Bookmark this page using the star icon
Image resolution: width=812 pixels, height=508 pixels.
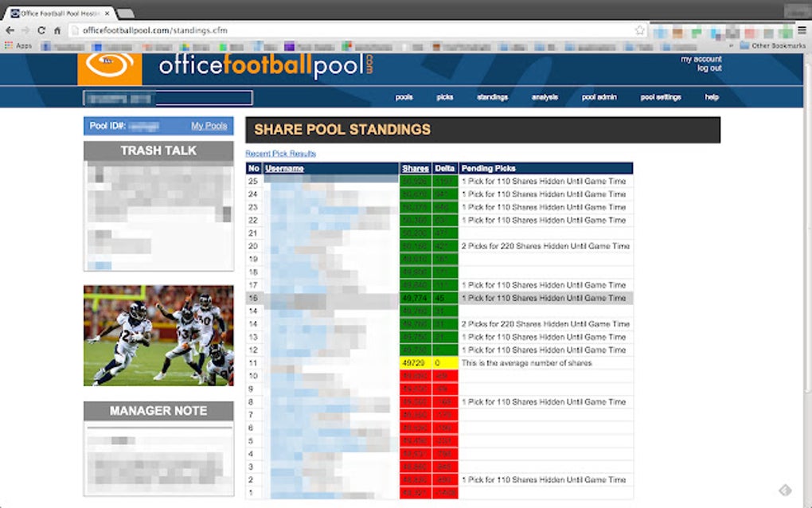639,29
